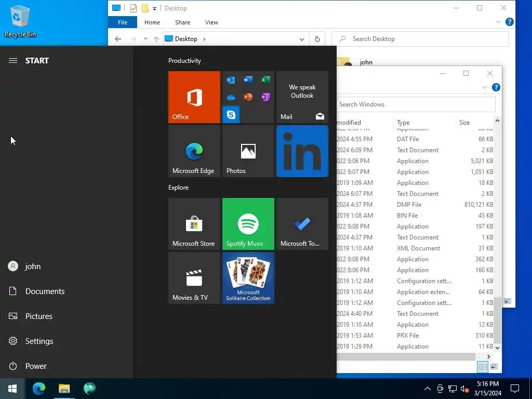Launch the Microsoft Edge tile
Screen dimensions: 532x399
pos(194,151)
